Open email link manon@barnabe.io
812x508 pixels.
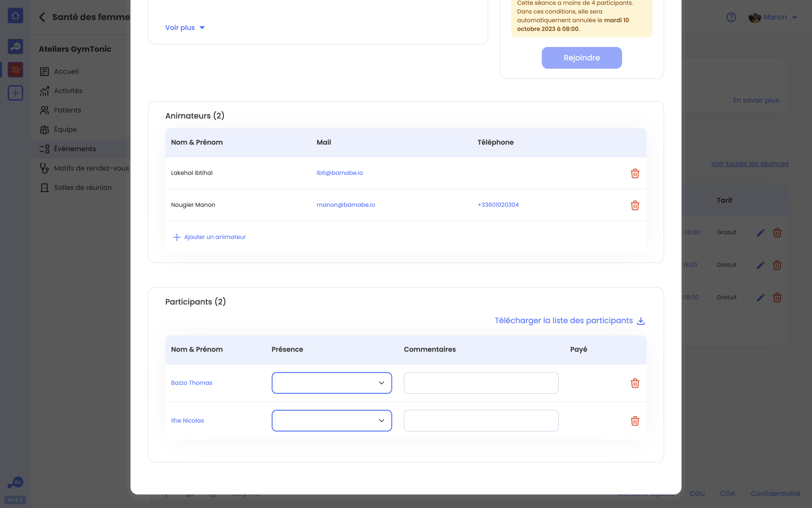point(346,205)
